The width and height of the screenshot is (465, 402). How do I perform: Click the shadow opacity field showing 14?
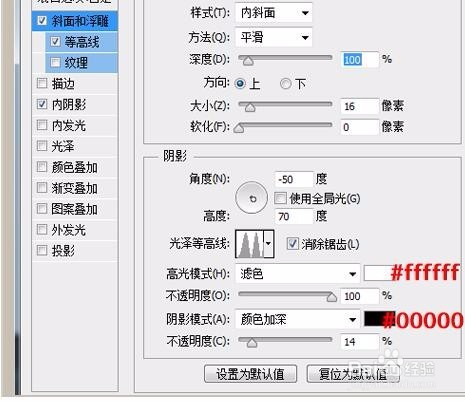click(x=360, y=342)
